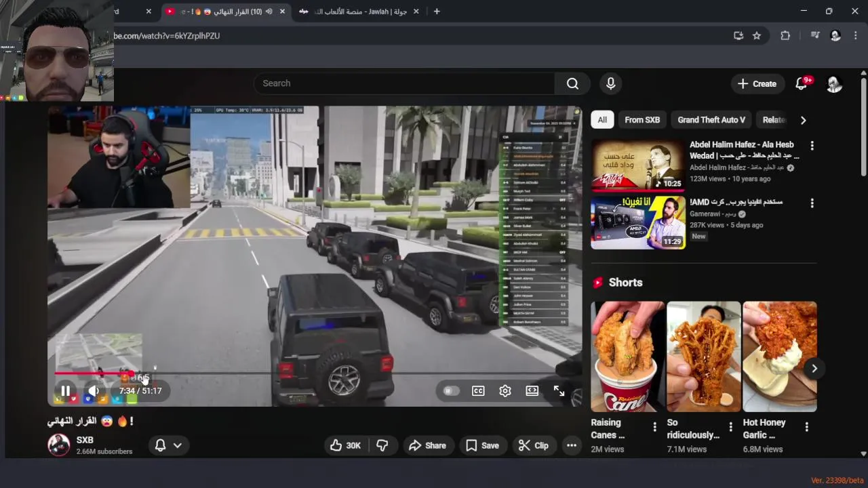
Task: Bookmark this page with star icon
Action: (757, 36)
